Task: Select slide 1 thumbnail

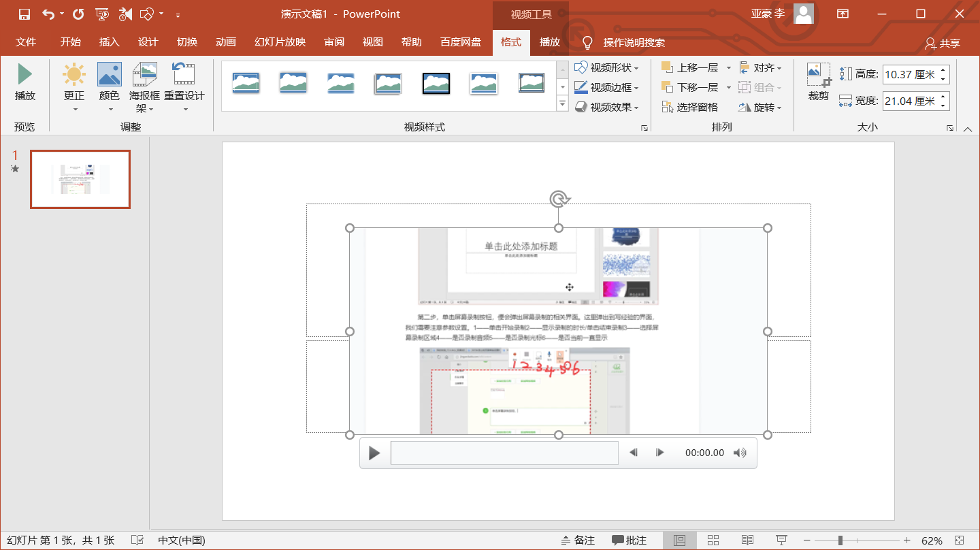Action: (x=80, y=180)
